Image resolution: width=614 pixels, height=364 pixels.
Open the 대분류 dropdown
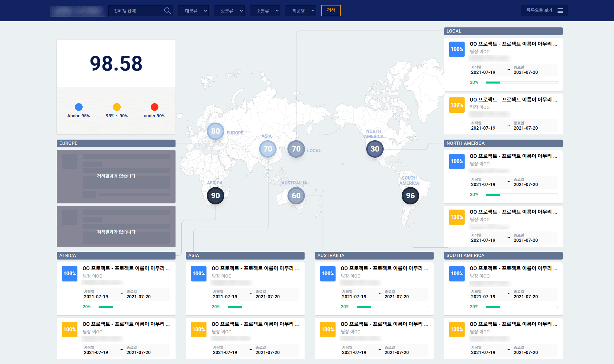[193, 11]
